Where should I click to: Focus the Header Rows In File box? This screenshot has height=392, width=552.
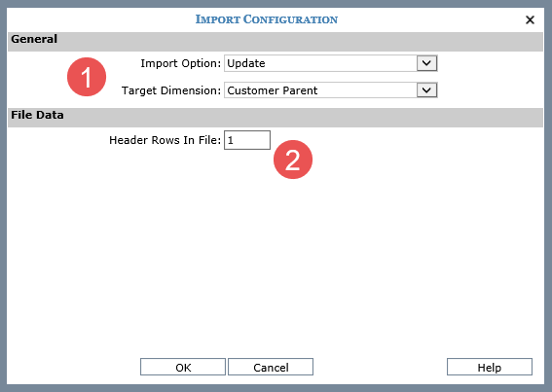[247, 140]
